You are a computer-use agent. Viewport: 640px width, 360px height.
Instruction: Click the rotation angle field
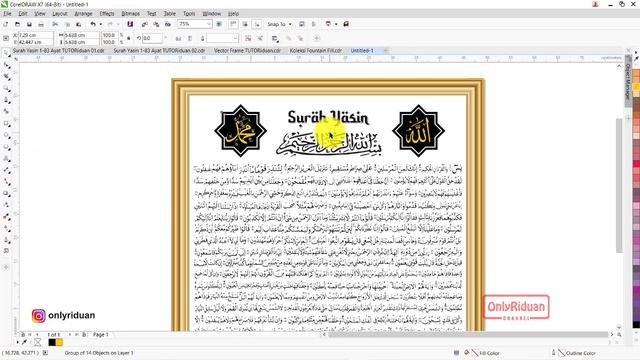[153, 38]
